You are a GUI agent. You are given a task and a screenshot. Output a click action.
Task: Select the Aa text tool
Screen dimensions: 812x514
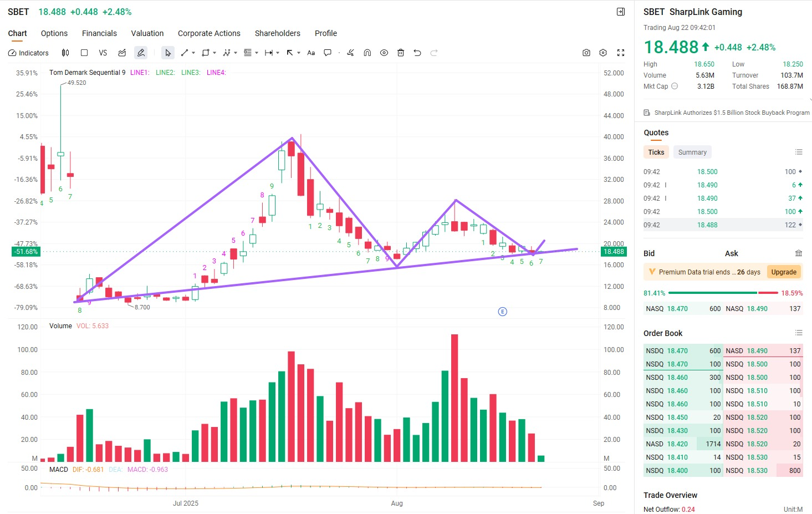[311, 53]
